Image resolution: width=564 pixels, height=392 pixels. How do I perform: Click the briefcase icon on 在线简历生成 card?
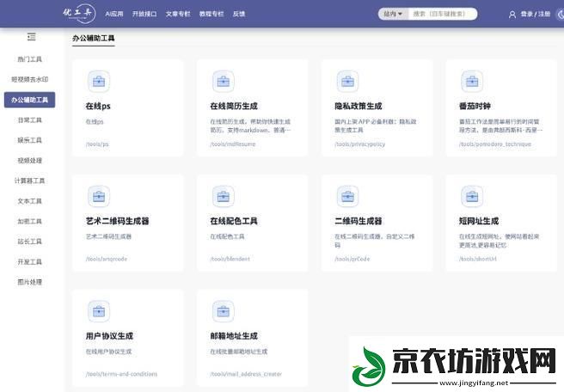pos(223,82)
